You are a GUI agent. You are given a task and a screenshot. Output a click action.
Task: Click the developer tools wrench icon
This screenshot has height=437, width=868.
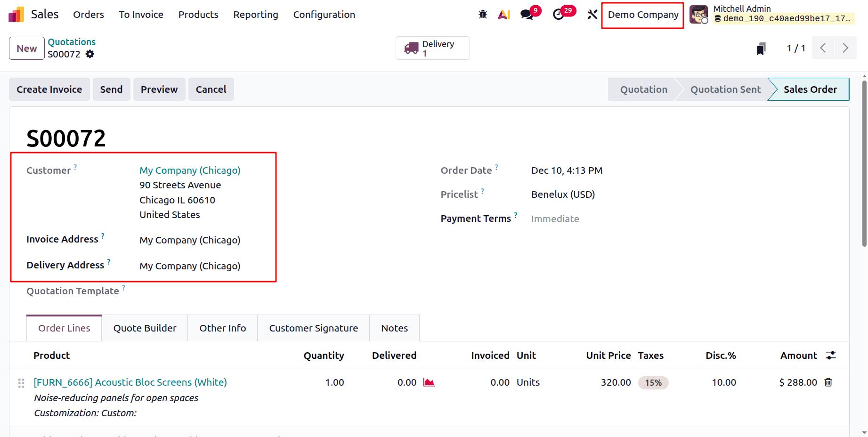[x=592, y=14]
